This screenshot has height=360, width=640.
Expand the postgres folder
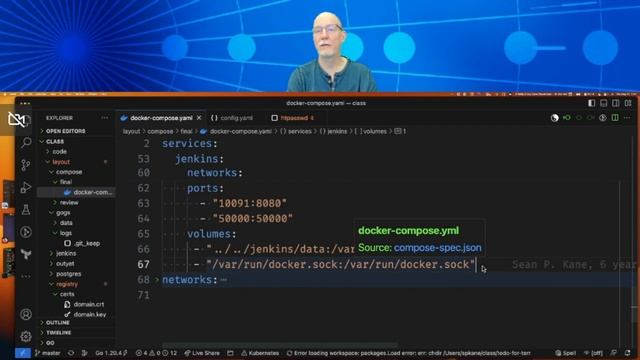[69, 274]
